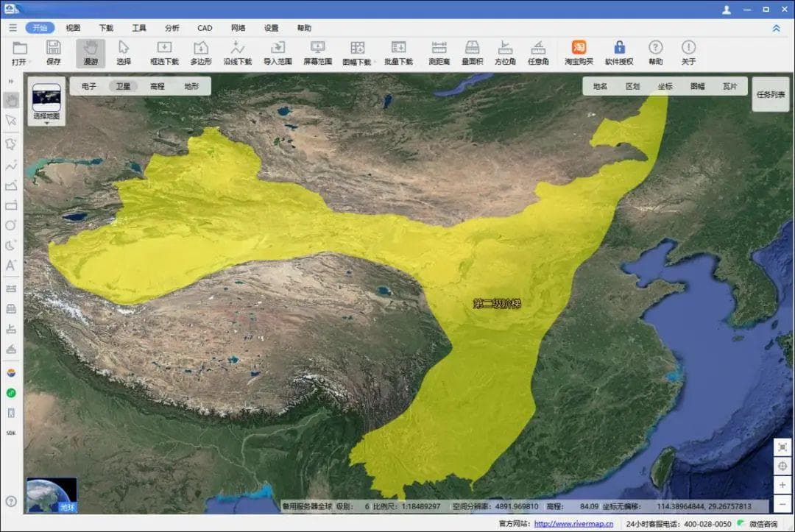Open the 网络 (Network) ribbon tab

click(238, 28)
